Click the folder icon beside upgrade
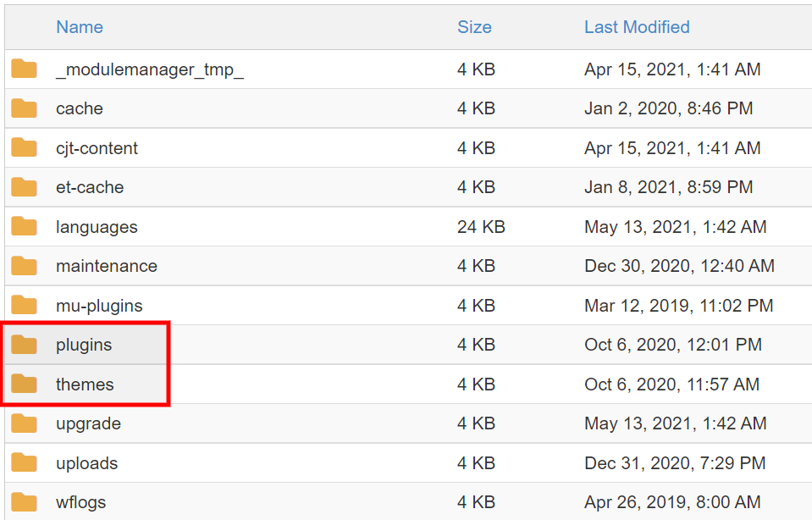Screen dimensions: 812x520 pos(24,423)
